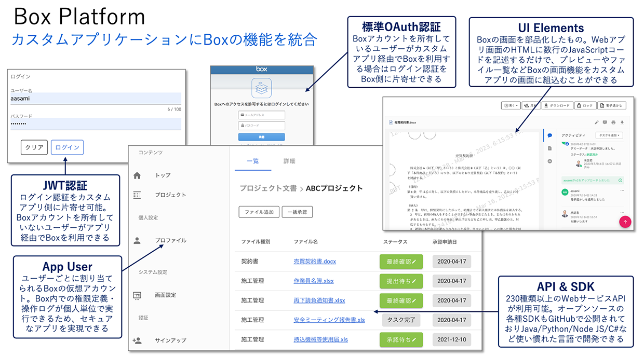Viewport: 644px width, 356px height.
Task: Open 画面設定 in the sidebar menu
Action: click(x=166, y=295)
